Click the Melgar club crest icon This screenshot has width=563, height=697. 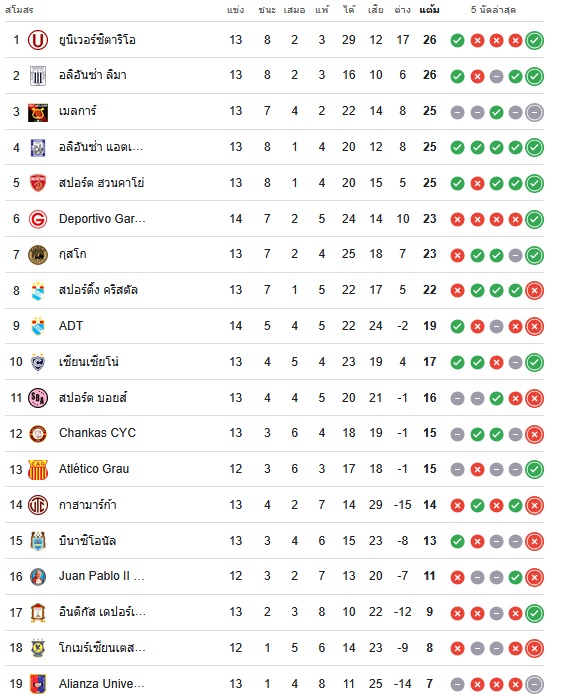coord(38,112)
